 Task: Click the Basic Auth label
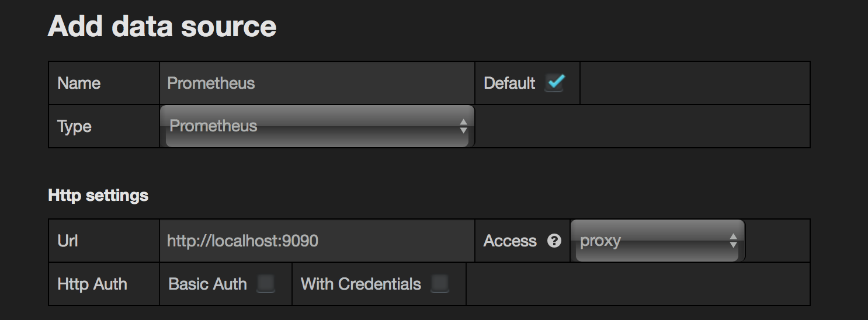(x=207, y=284)
